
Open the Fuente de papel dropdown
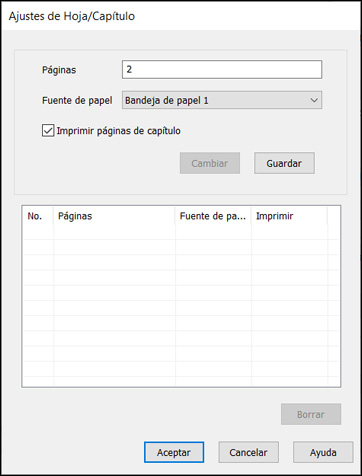pyautogui.click(x=222, y=100)
